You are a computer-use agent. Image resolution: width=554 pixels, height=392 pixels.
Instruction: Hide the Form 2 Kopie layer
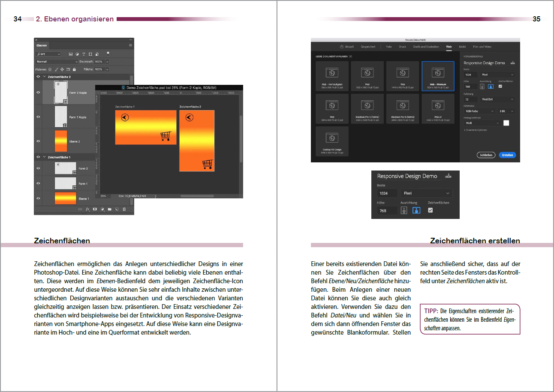coord(38,92)
